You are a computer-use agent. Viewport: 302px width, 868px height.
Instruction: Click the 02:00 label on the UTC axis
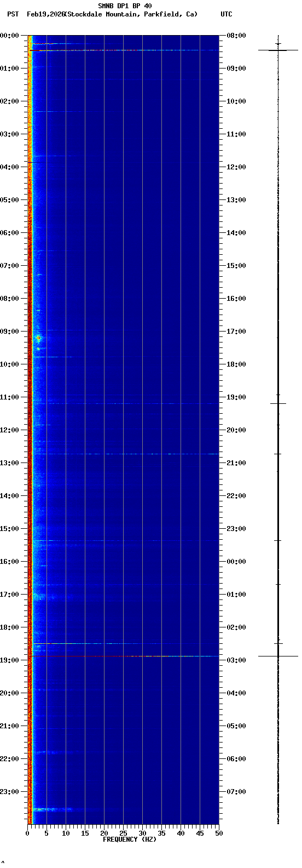click(x=236, y=627)
